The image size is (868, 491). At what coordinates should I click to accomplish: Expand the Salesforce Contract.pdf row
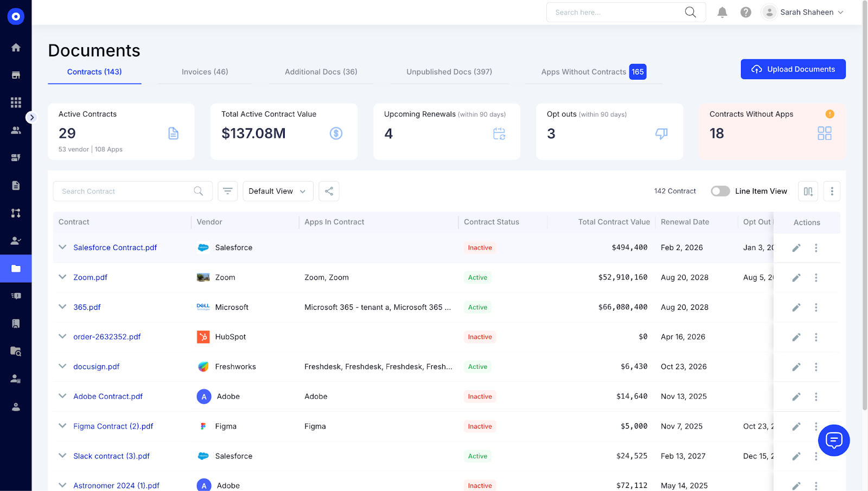pos(62,247)
